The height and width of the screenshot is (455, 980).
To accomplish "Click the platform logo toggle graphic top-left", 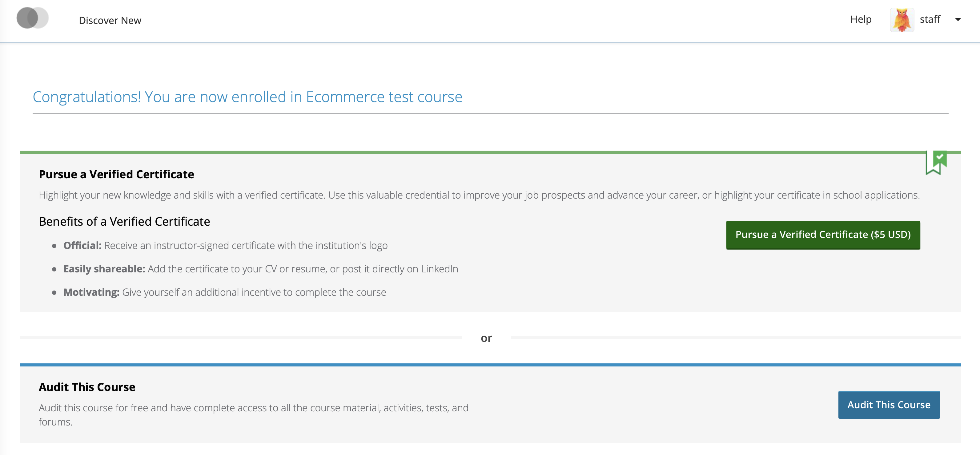I will point(32,18).
